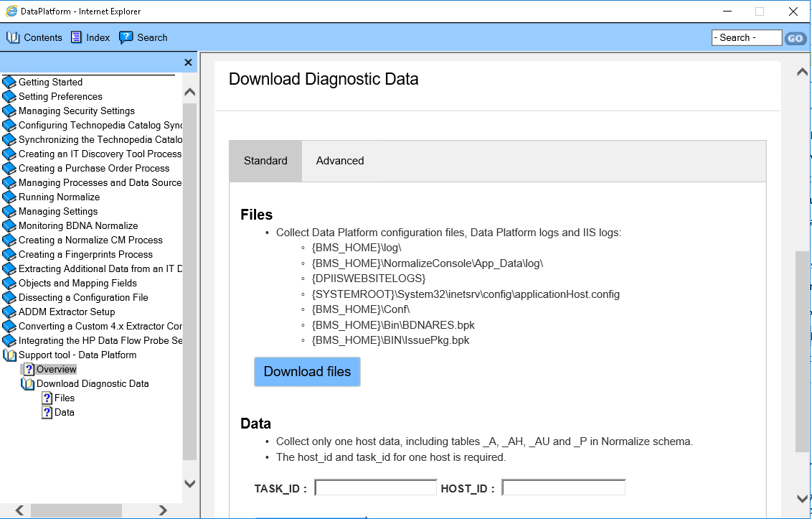Click the question mark icon next to Data topic
This screenshot has height=519, width=812.
pyautogui.click(x=47, y=413)
